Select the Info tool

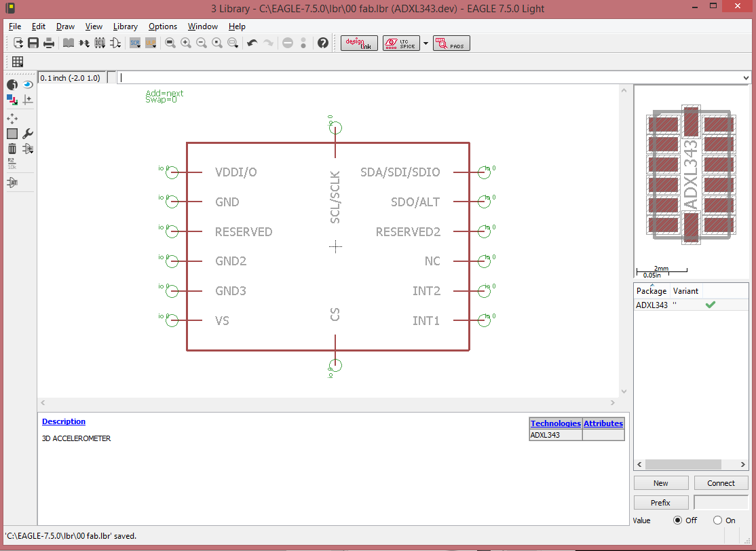[x=12, y=85]
